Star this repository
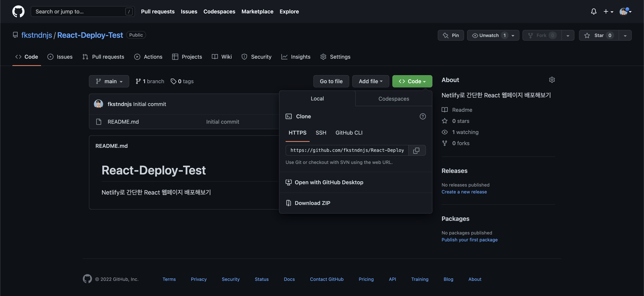The image size is (644, 296). tap(599, 35)
